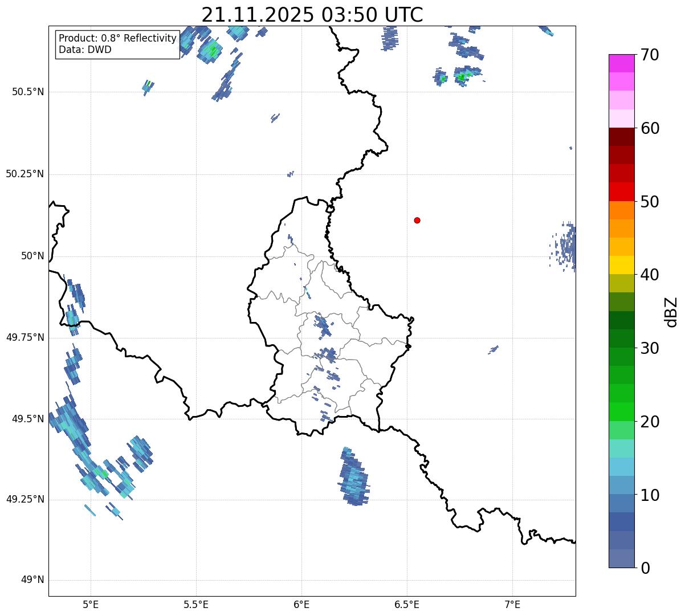Click the radar echo south of Luxembourg near 49.3°N
The height and width of the screenshot is (616, 685).
pos(354,476)
